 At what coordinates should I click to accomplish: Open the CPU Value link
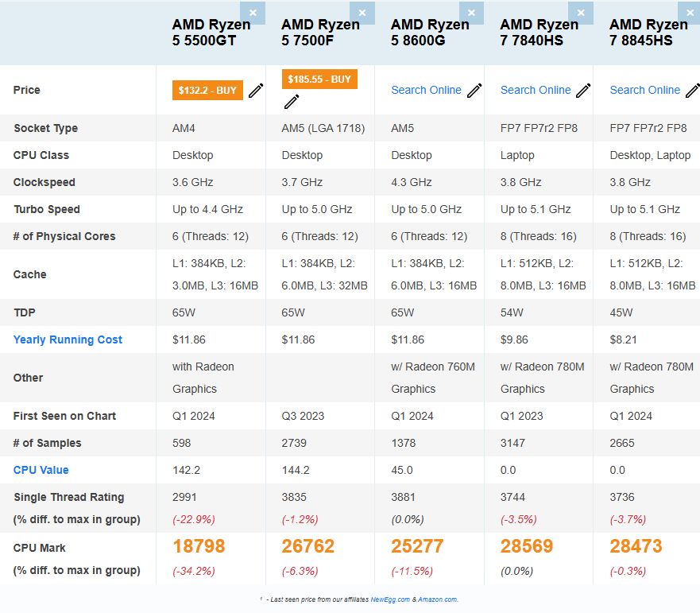click(41, 470)
